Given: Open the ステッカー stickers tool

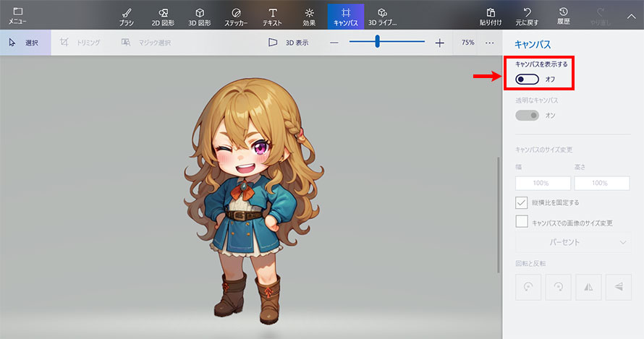Looking at the screenshot, I should tap(236, 17).
